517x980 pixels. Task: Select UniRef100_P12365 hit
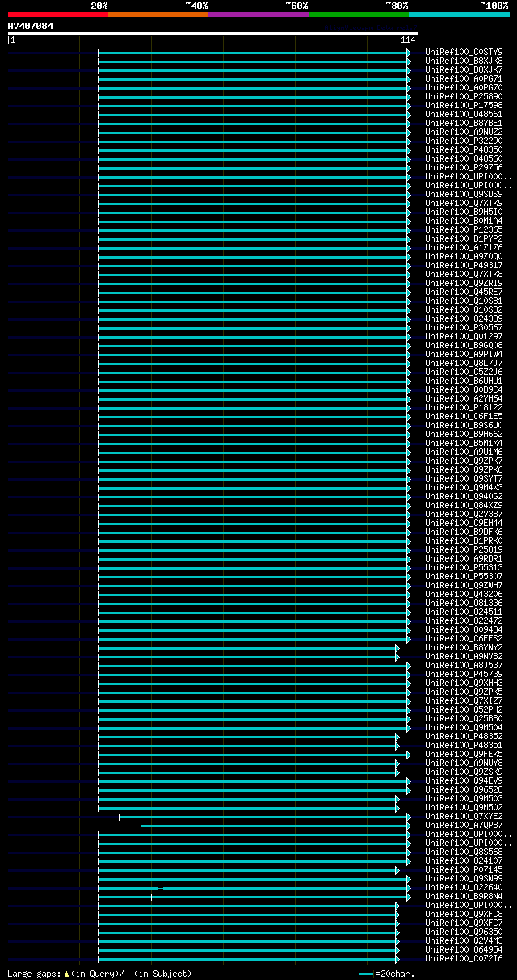pyautogui.click(x=464, y=229)
